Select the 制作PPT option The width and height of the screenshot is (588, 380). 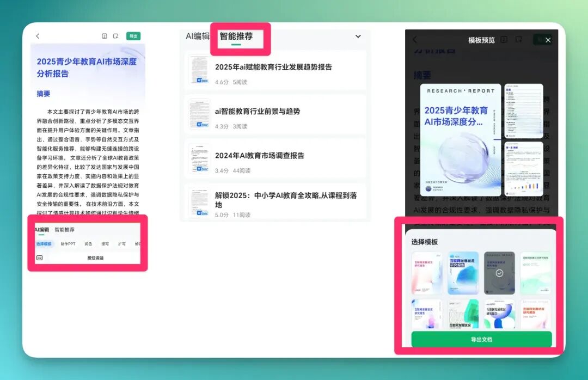click(68, 244)
